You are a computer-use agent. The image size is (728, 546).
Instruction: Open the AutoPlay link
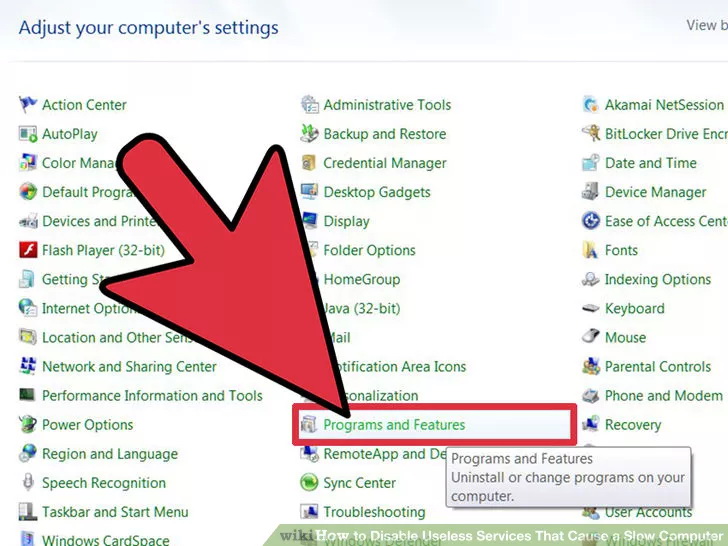point(70,134)
